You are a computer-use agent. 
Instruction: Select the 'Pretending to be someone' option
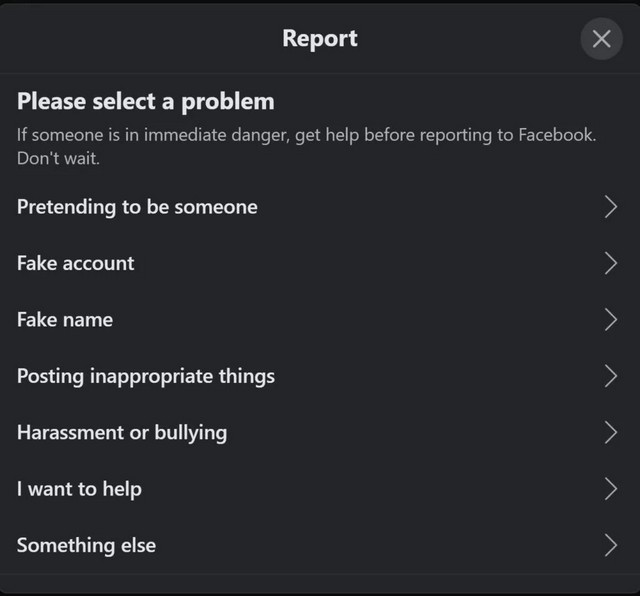point(137,207)
